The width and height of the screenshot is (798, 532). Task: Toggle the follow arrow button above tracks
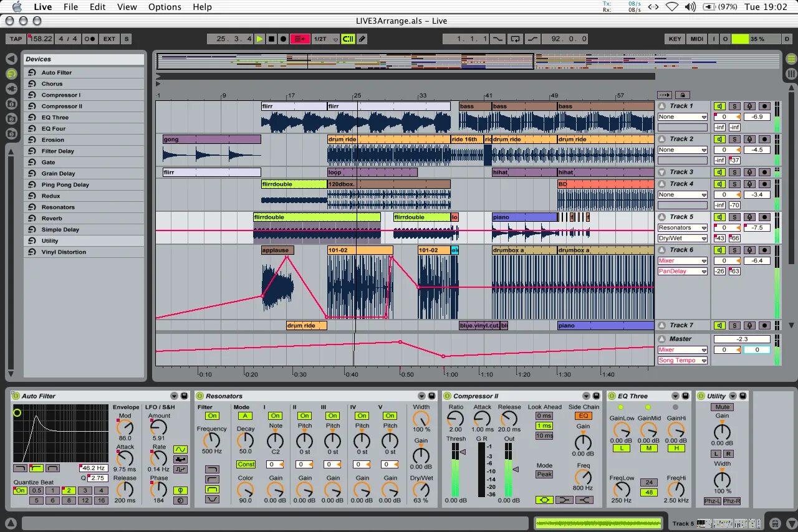click(665, 95)
